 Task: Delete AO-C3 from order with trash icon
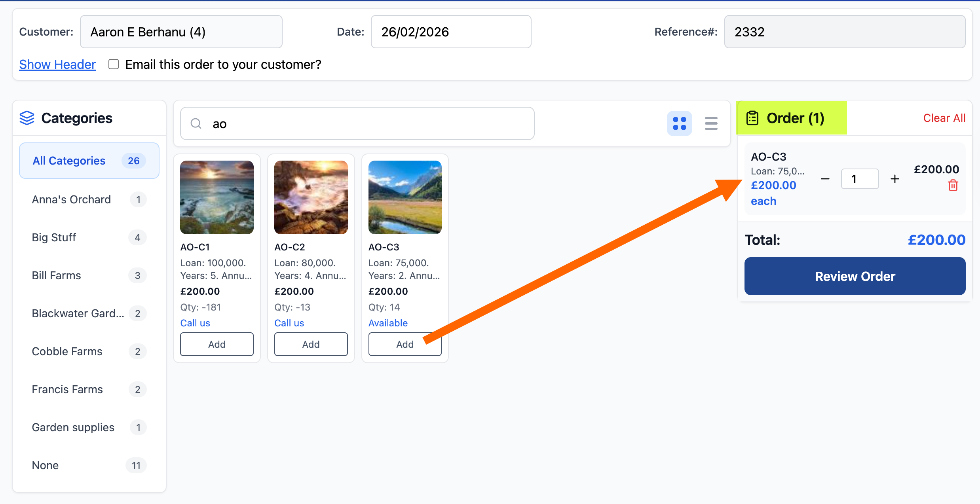click(x=953, y=185)
